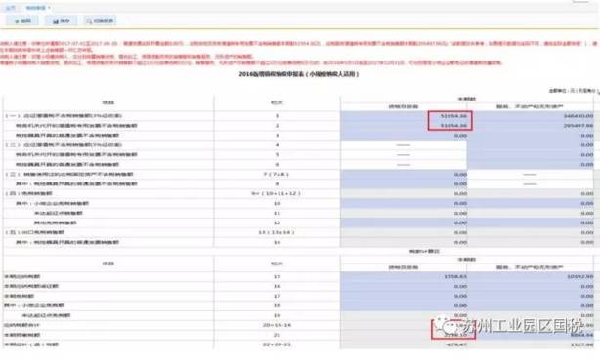The width and height of the screenshot is (600, 364).
Task: Click the row 10 goods-column cell showing 0.00
Action: (404, 204)
